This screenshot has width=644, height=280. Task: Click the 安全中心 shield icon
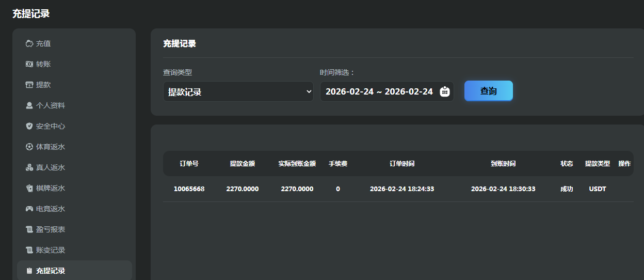29,127
